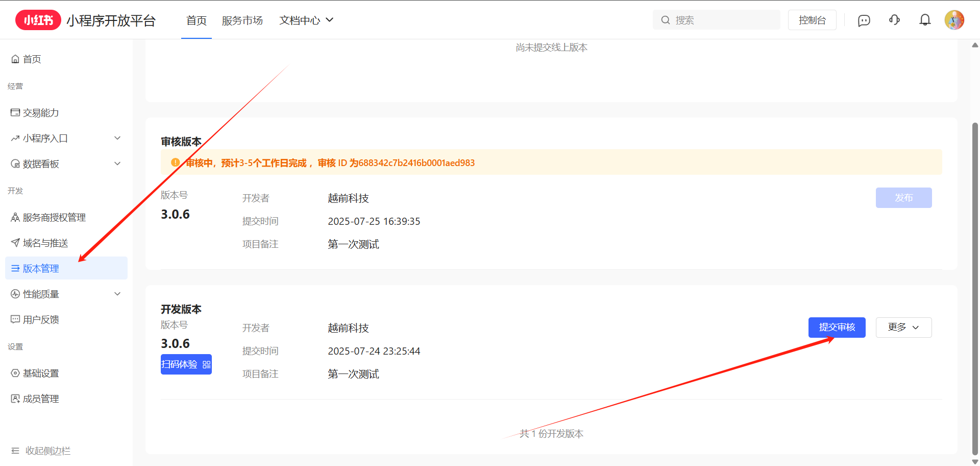Click the warning icon in audit notice
Screen dimensions: 980x466
click(175, 162)
